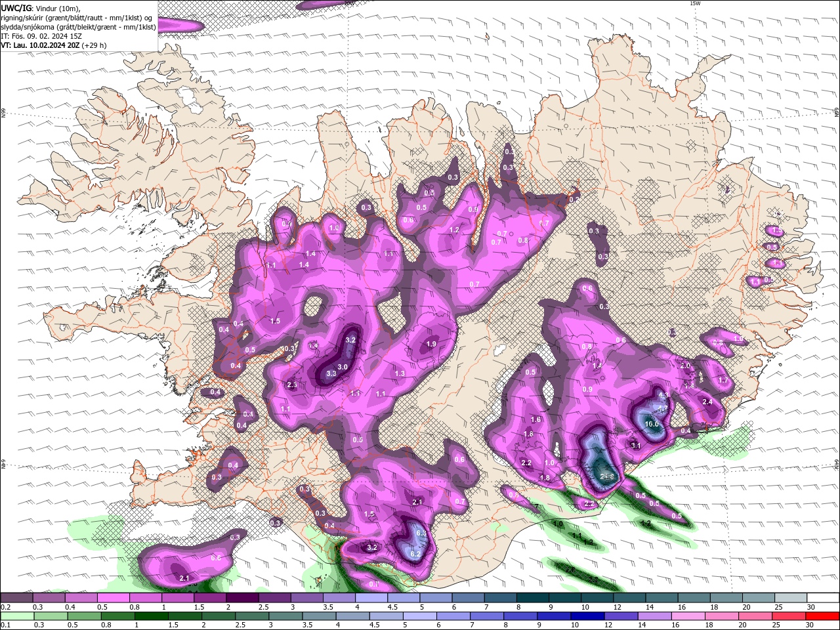Image resolution: width=840 pixels, height=630 pixels.
Task: Click the 1.6 value on the map
Action: point(535,419)
